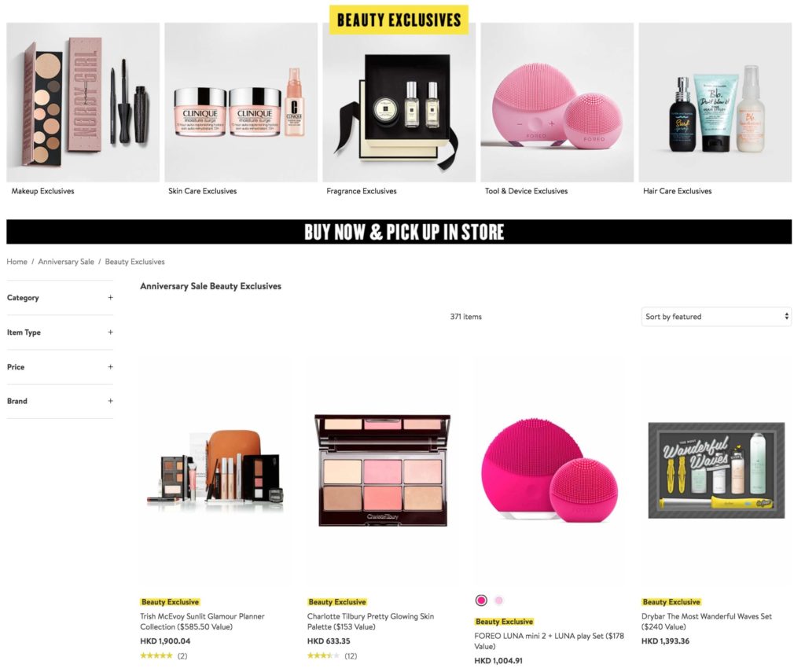Screen dimensions: 805x672
Task: Expand the Item Type filter
Action: 60,332
